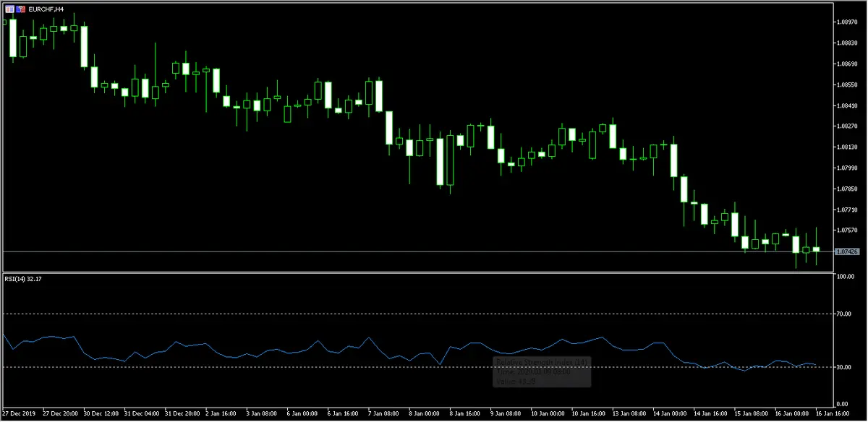Click the 2 Jan 16:00 time label

tap(221, 415)
